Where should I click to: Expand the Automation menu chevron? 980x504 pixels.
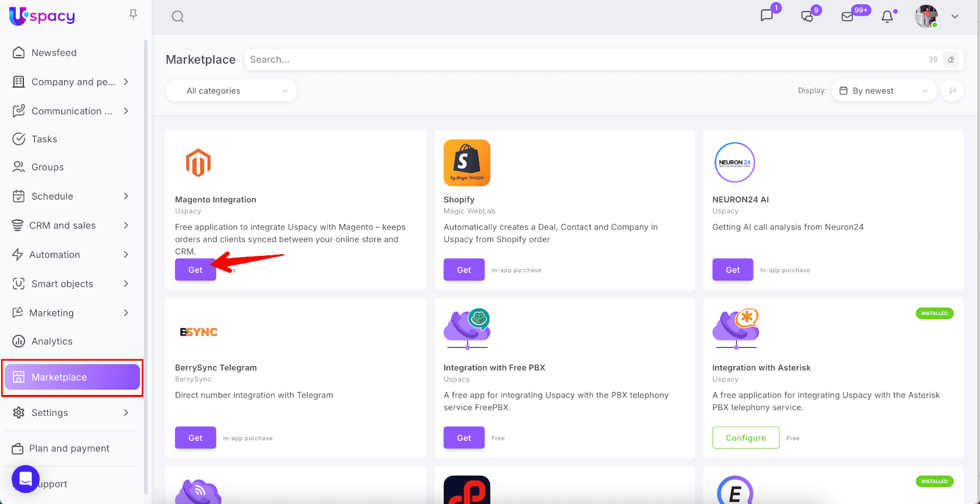126,254
